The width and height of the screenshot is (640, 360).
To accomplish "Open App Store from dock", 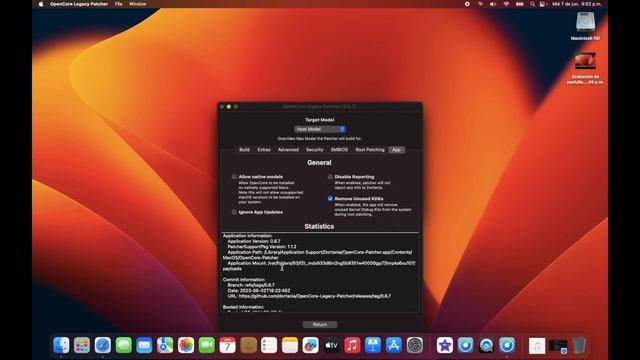I will pos(394,345).
